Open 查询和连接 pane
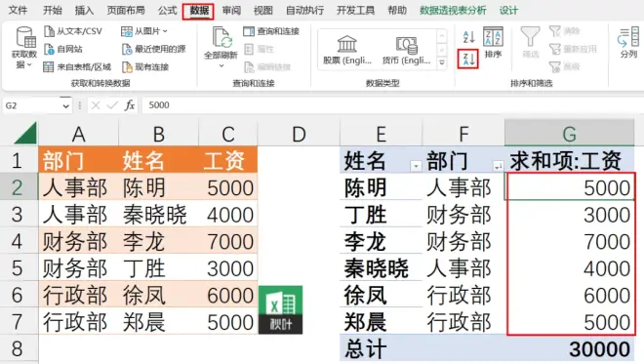The width and height of the screenshot is (644, 364). click(x=271, y=31)
